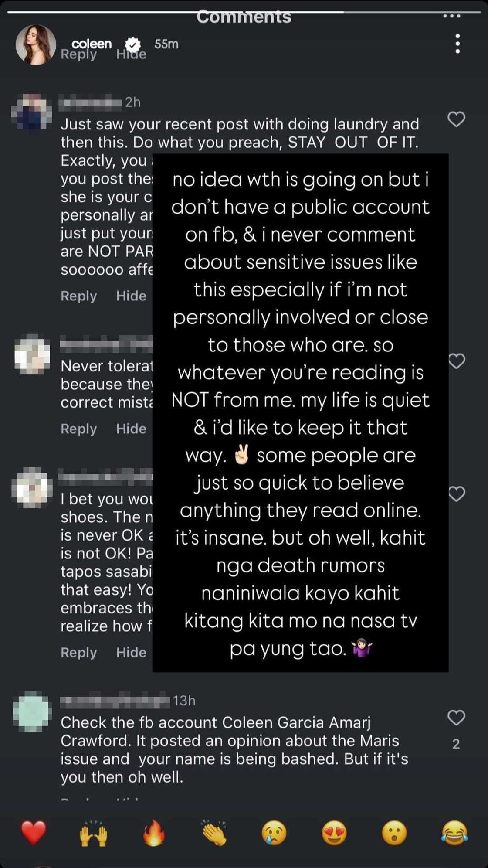The image size is (488, 868).
Task: Reply to the 'I bet you' comment
Action: pyautogui.click(x=78, y=653)
